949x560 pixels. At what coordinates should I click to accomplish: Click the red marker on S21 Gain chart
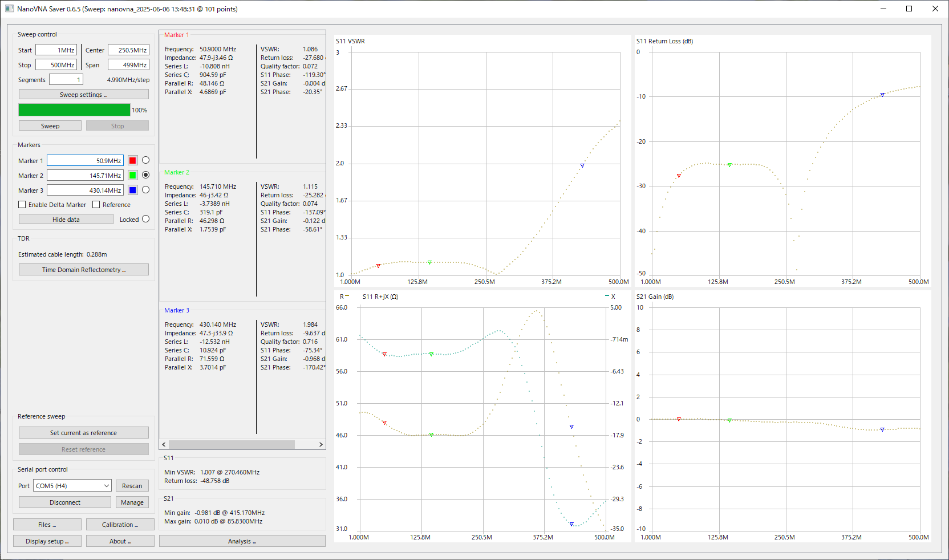679,419
